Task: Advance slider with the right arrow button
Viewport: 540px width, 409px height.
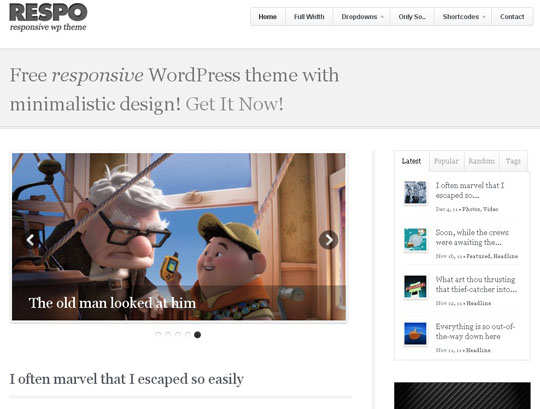Action: (329, 240)
